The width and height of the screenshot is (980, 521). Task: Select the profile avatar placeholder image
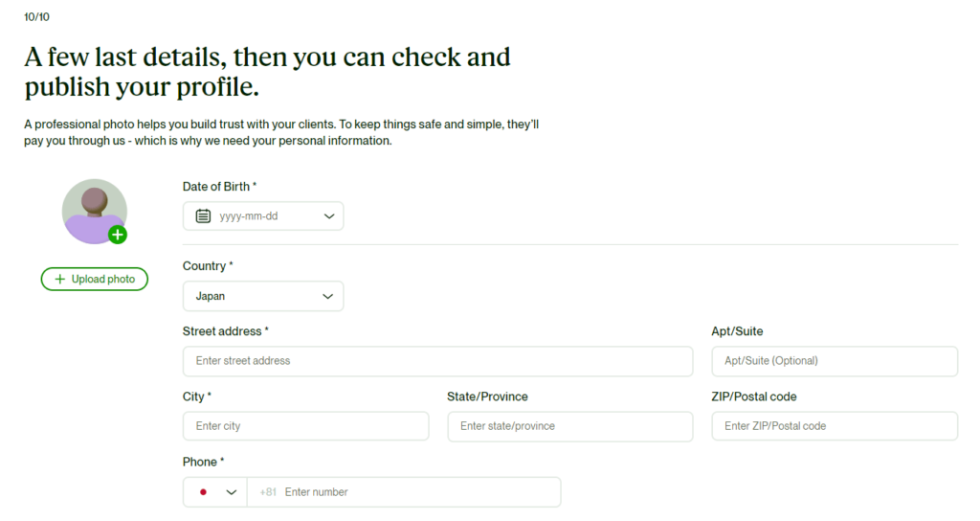coord(95,212)
